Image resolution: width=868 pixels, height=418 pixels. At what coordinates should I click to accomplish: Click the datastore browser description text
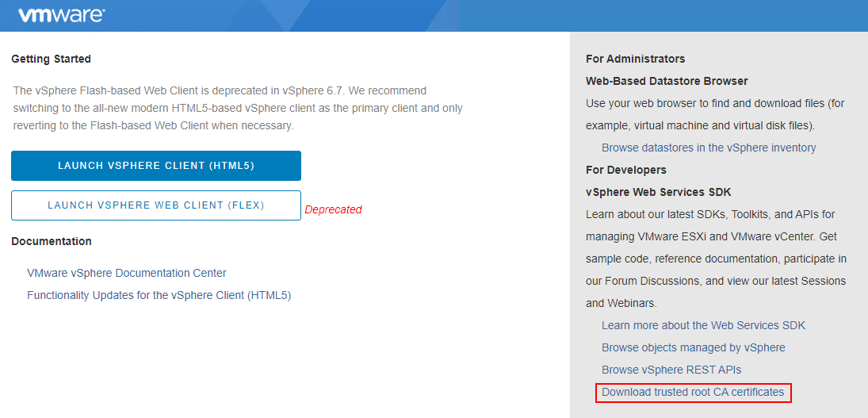(715, 114)
